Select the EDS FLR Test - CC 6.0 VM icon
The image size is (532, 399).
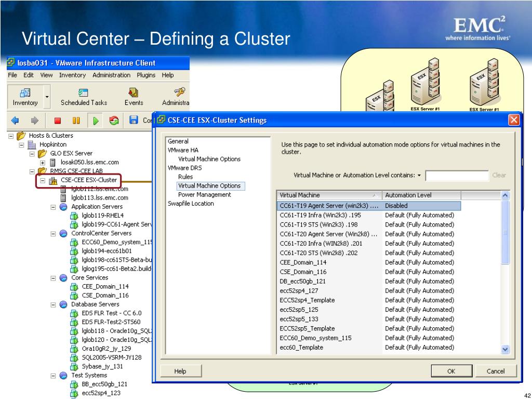[74, 313]
